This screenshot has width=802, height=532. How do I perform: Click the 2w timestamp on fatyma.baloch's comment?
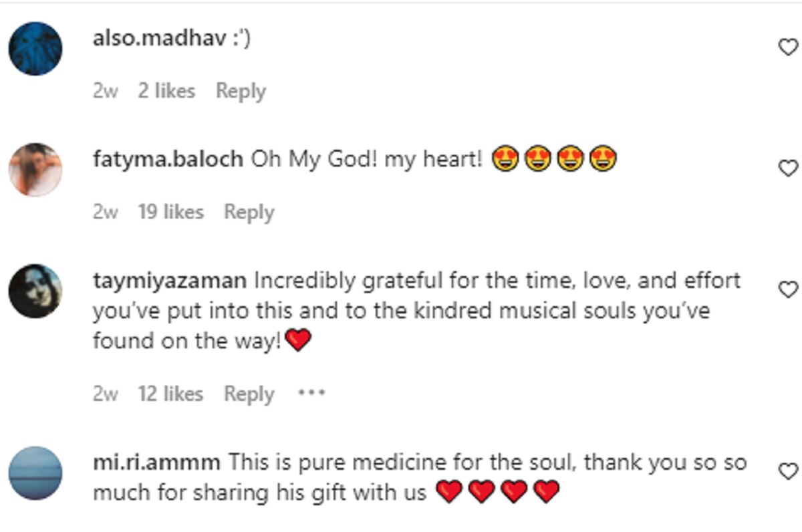(x=105, y=212)
